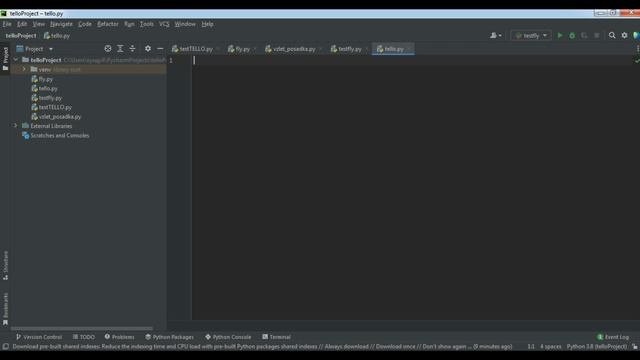
Task: Open Problems tool window
Action: click(x=119, y=337)
